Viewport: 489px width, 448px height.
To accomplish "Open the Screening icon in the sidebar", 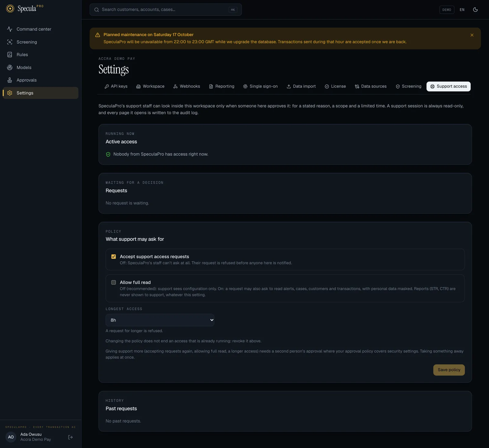I will [x=10, y=42].
